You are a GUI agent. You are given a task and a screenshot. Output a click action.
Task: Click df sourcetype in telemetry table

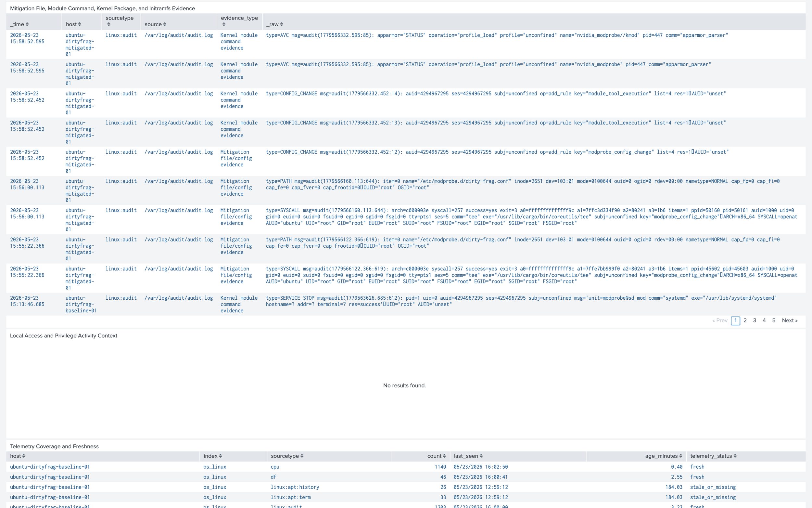pyautogui.click(x=273, y=477)
